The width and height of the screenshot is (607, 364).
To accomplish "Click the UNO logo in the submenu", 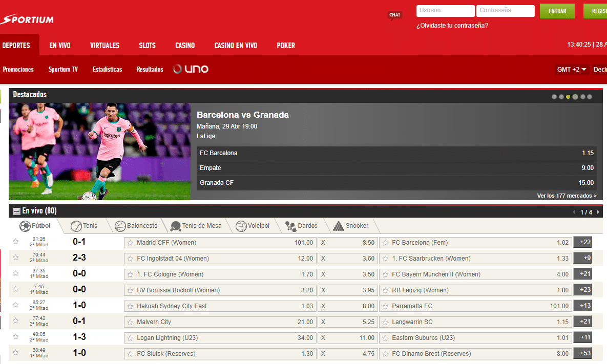I will (x=191, y=69).
